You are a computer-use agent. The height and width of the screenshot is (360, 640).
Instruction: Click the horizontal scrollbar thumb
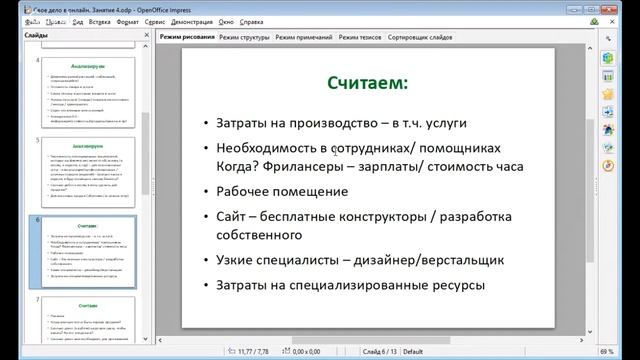click(371, 340)
